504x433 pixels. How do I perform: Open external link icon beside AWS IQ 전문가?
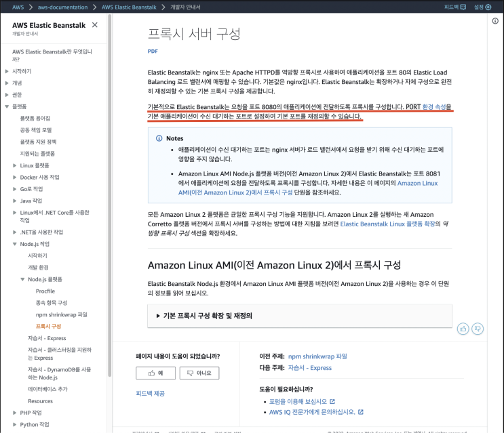361,412
